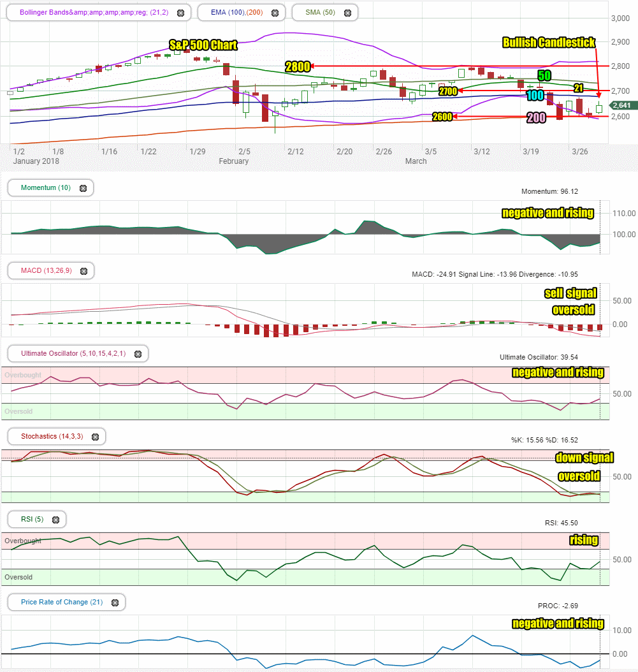Close the Price Rate of Change panel using its X icon
Screen dimensions: 638x672
point(115,603)
